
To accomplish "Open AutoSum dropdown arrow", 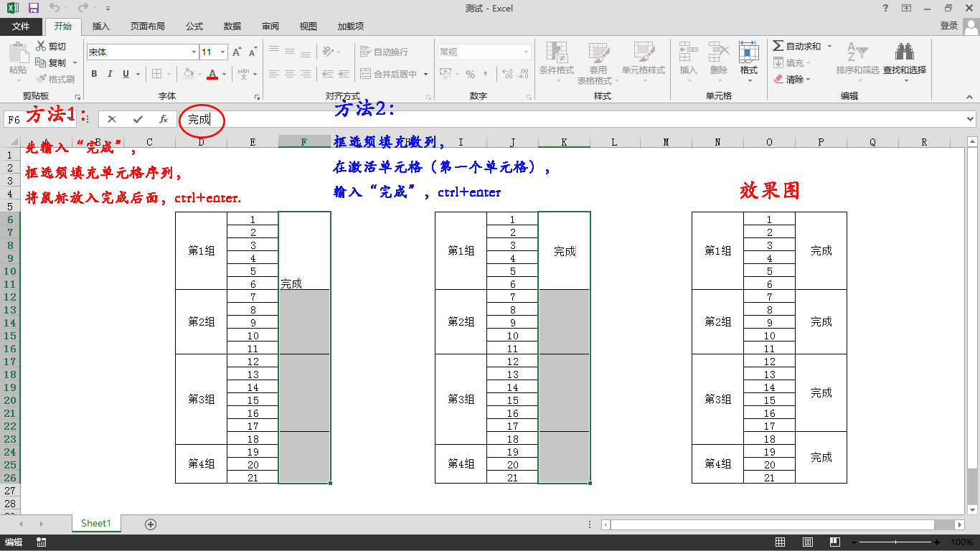I will tap(830, 46).
